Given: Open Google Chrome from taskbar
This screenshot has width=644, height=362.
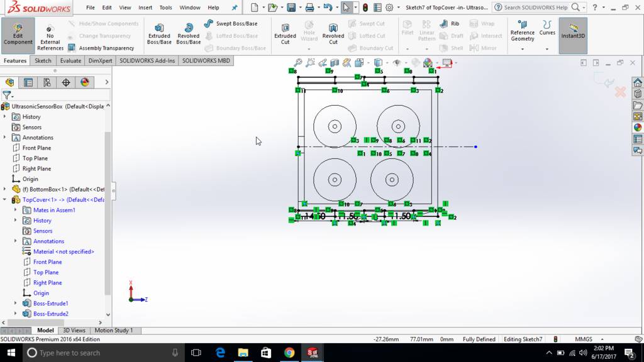Looking at the screenshot, I should [289, 353].
